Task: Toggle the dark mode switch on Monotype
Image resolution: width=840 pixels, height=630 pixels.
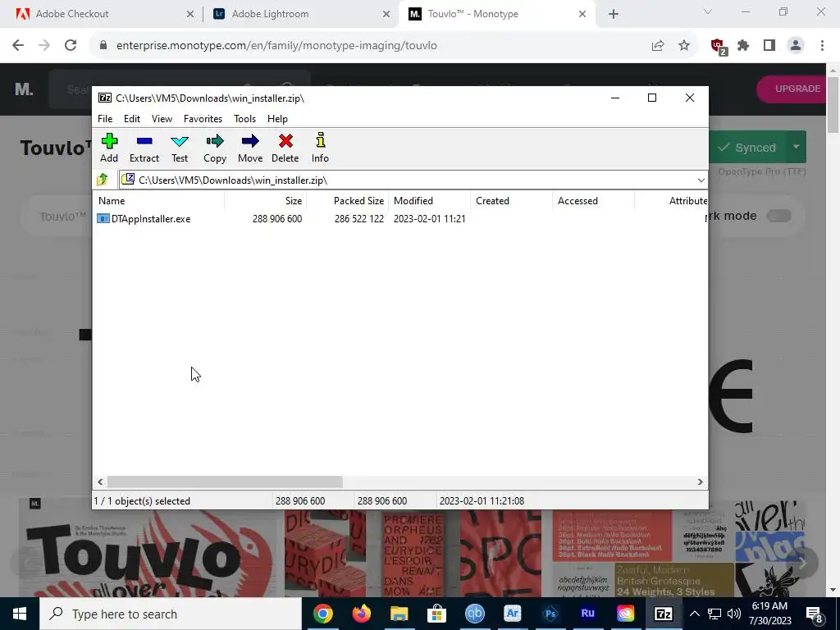Action: [x=779, y=216]
